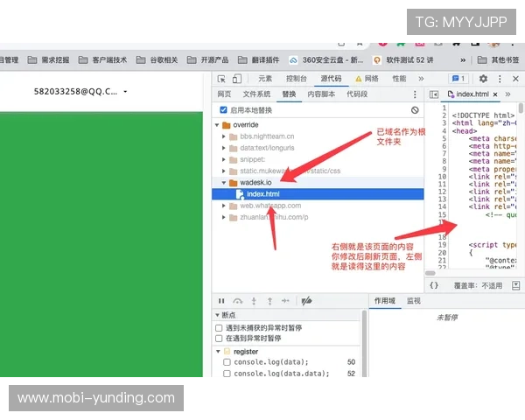Click the editor's horizontal scrollbar

click(x=430, y=273)
